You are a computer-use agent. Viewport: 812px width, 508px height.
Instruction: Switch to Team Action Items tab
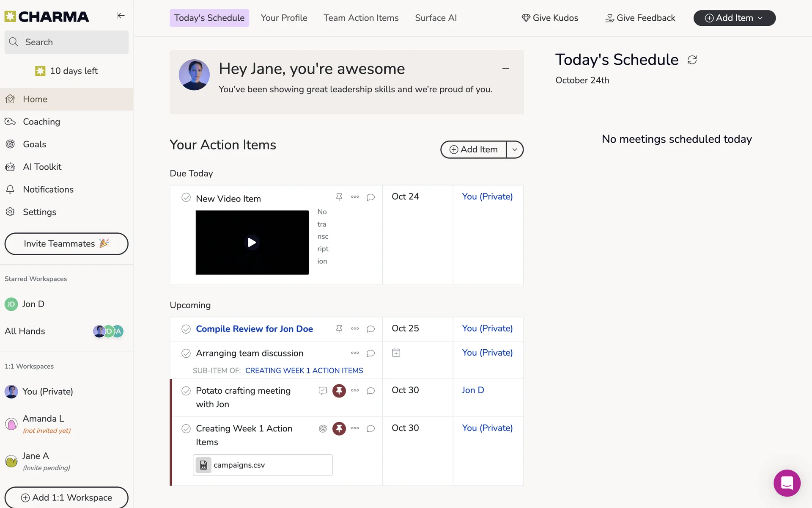(x=361, y=18)
